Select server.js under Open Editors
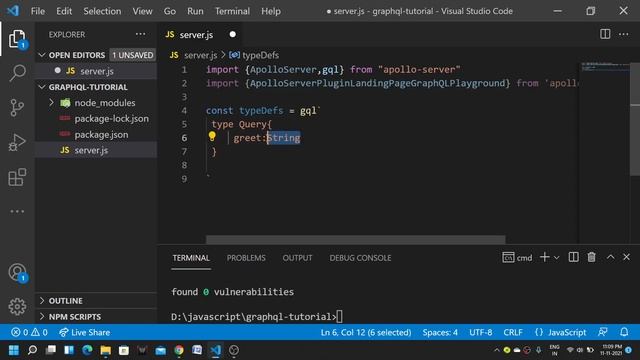The height and width of the screenshot is (360, 640). (96, 71)
